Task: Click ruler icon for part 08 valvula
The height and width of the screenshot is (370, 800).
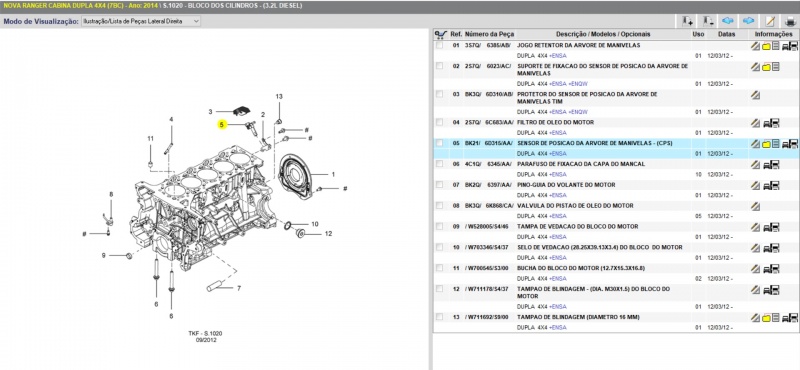Action: [756, 206]
